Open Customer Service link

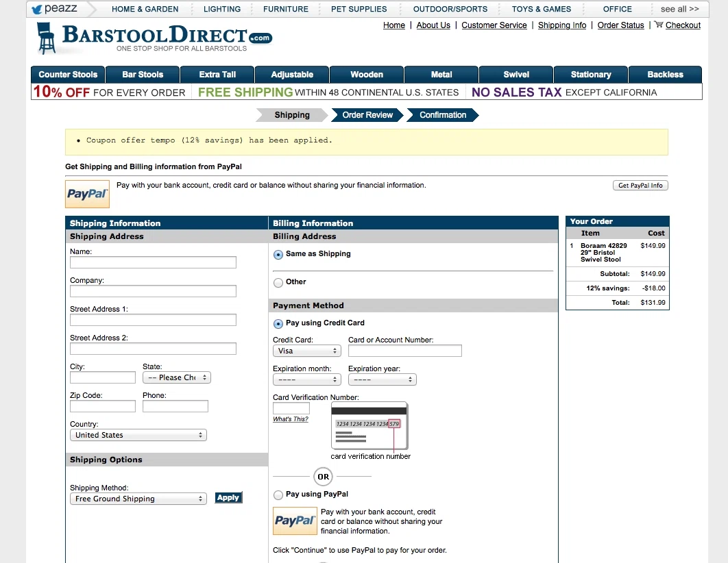(494, 25)
